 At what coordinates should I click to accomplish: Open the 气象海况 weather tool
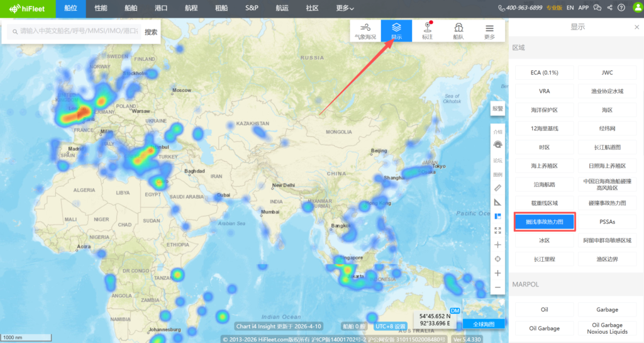pyautogui.click(x=365, y=31)
